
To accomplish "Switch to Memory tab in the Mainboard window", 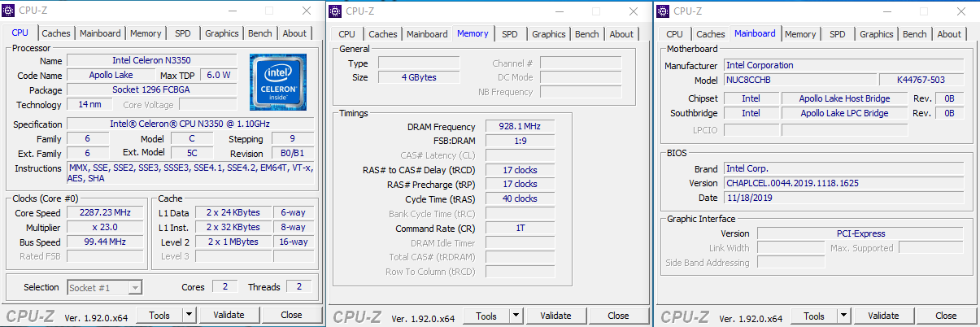I will [800, 34].
